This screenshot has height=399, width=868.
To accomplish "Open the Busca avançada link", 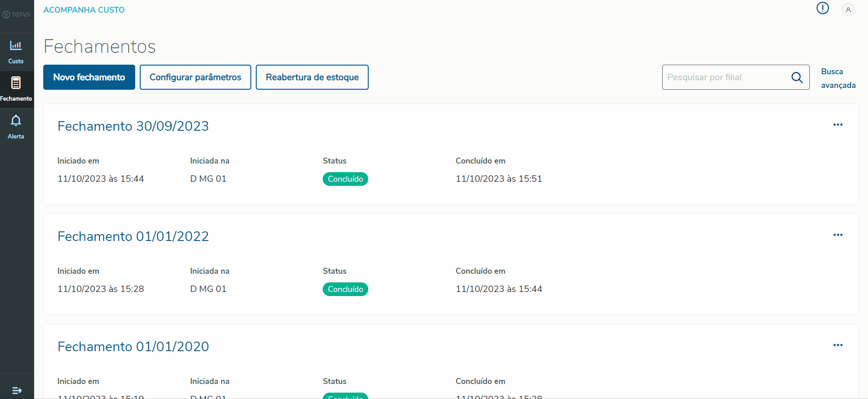I will 838,78.
